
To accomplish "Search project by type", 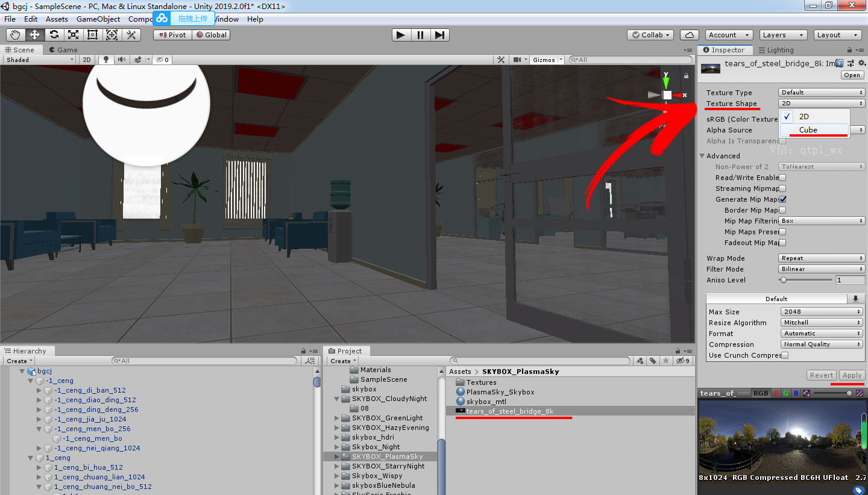I will (x=641, y=361).
